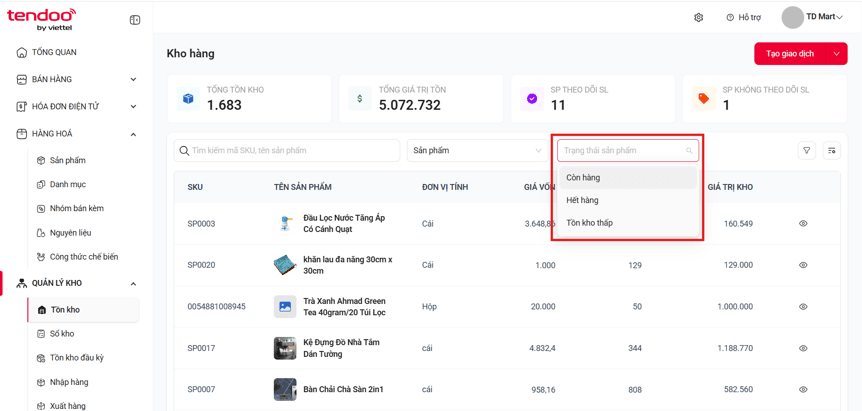The image size is (862, 411).
Task: Click the Tổng tồn kho box icon
Action: [188, 99]
